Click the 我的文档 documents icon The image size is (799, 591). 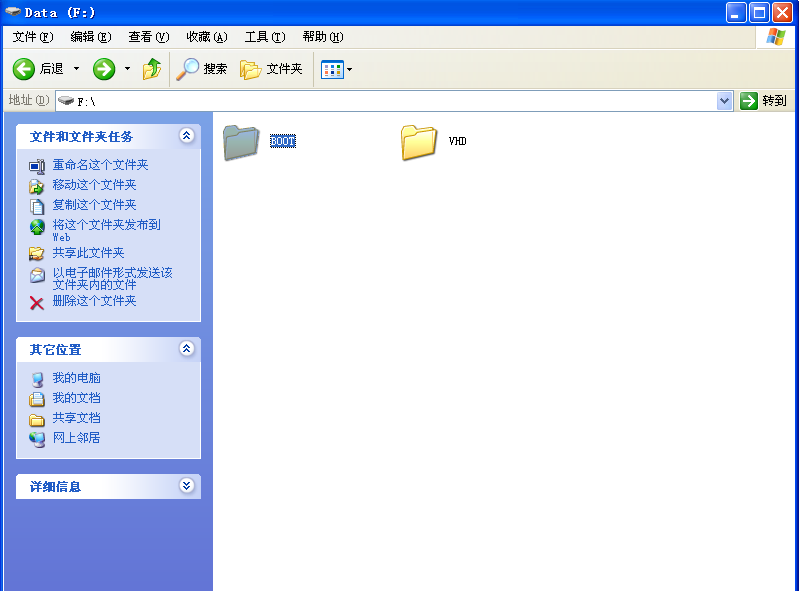click(37, 399)
